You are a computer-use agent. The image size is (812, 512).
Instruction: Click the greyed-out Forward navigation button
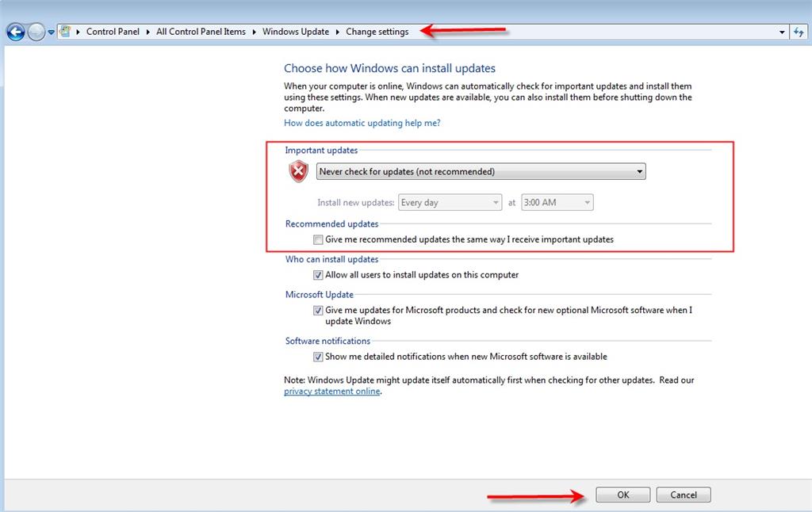point(36,32)
